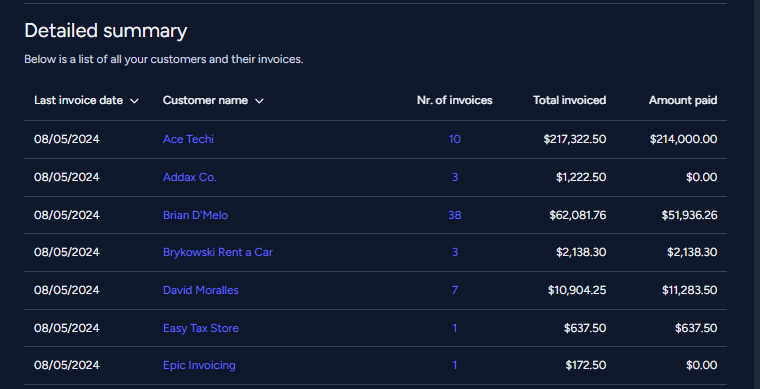View David Moralles' 7 invoices
The image size is (760, 389).
pos(455,290)
